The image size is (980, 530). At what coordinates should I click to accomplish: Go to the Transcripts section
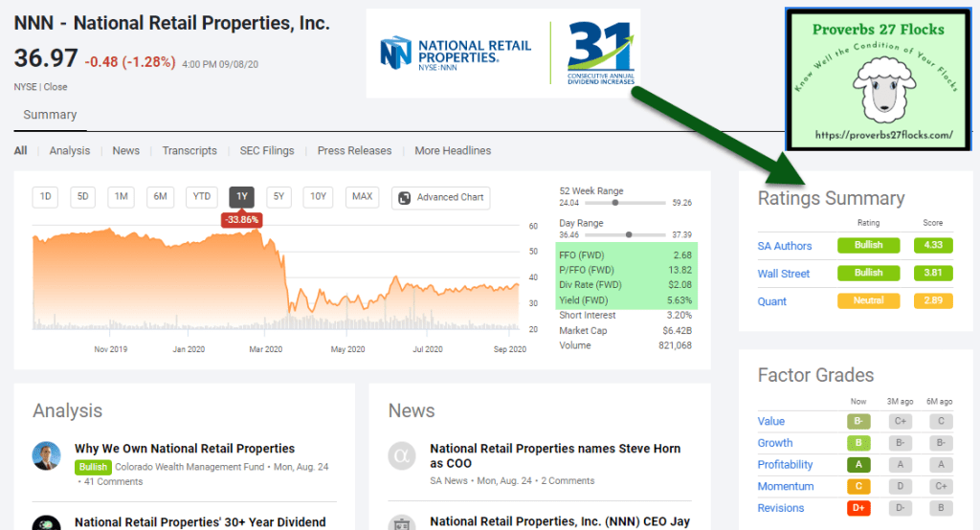189,150
